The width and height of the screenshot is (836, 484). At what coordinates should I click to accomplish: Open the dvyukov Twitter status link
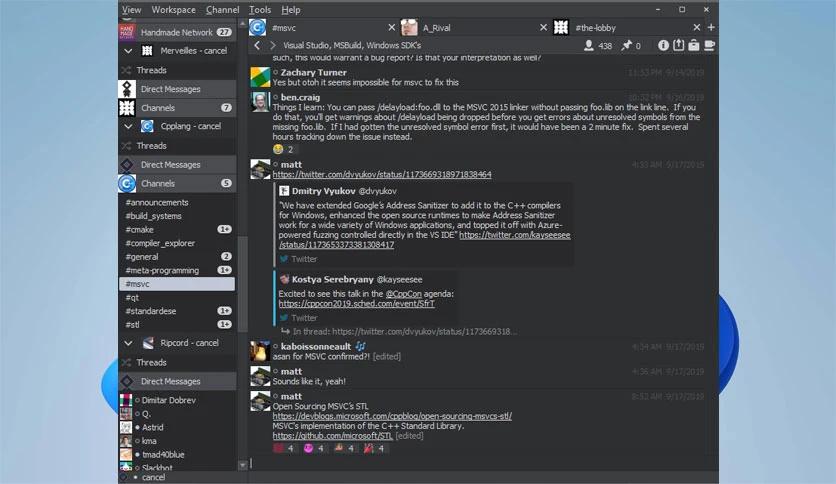tap(382, 174)
